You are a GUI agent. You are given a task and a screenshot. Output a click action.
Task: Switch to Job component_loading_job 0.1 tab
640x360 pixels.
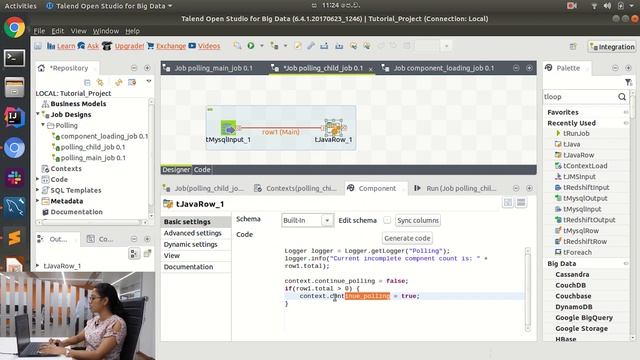coord(444,68)
